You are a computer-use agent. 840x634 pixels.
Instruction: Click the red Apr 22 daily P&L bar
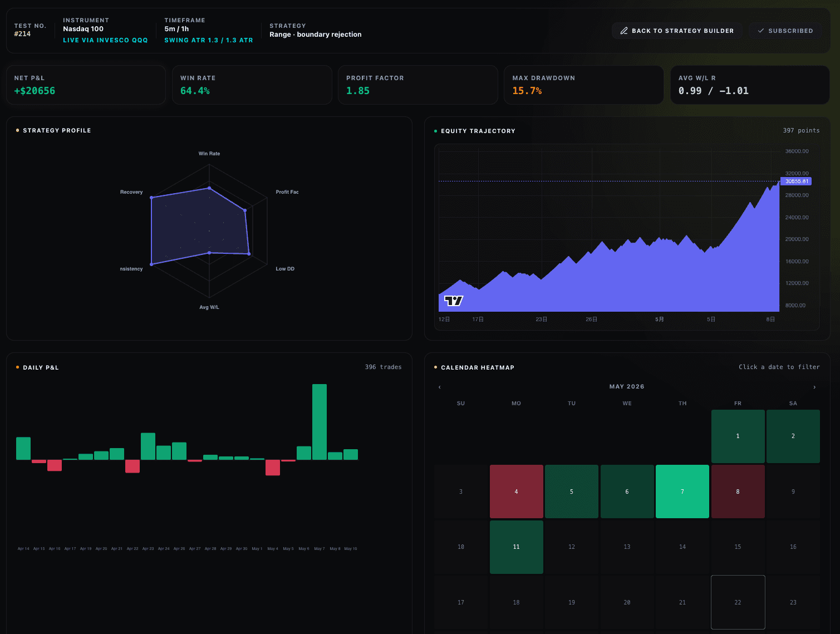pos(132,466)
